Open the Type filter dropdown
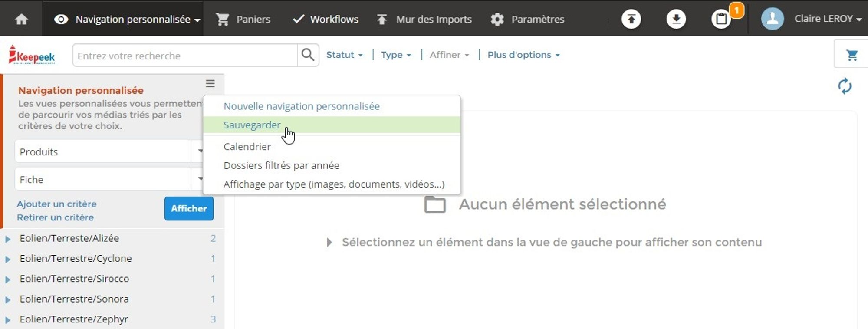868x329 pixels. [x=395, y=55]
